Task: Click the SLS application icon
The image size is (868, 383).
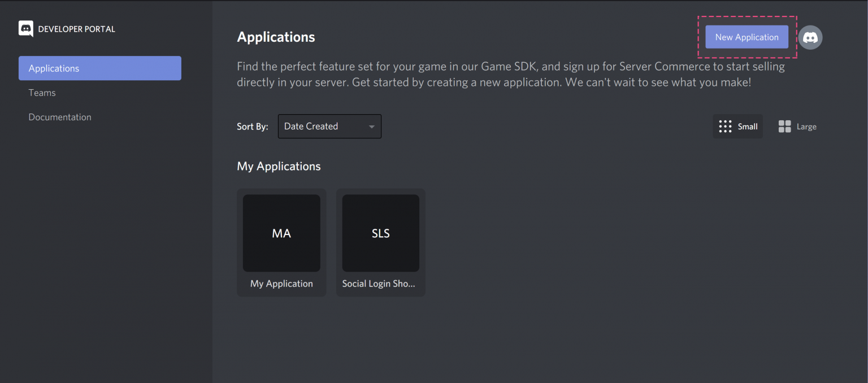Action: point(380,233)
